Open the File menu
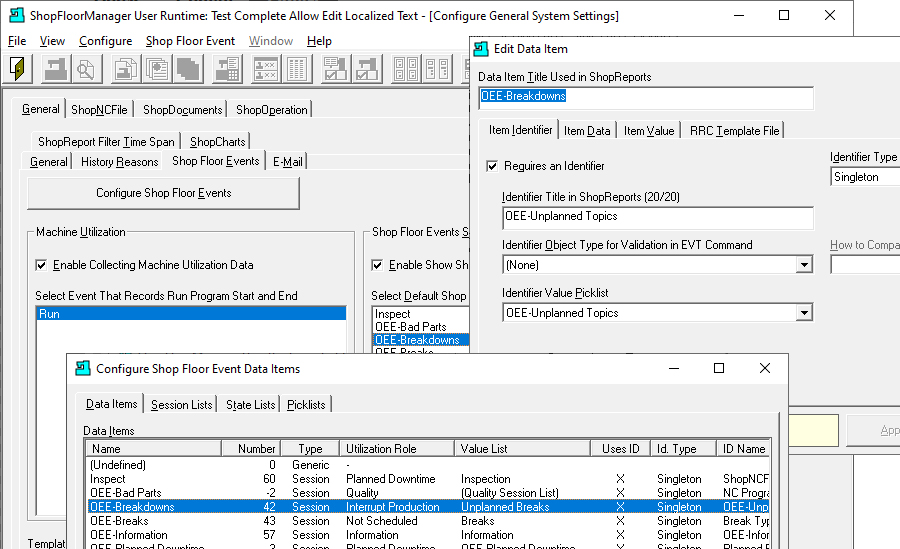This screenshot has height=549, width=900. click(17, 41)
